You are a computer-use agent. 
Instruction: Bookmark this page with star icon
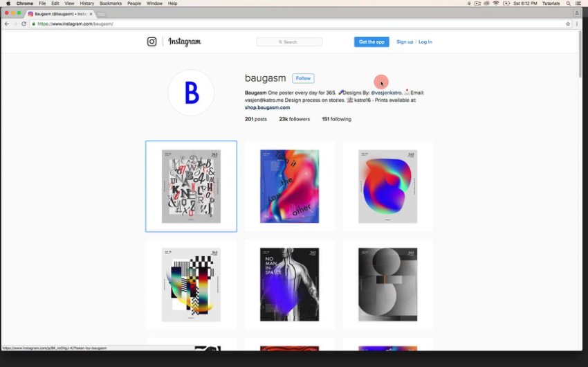point(568,24)
